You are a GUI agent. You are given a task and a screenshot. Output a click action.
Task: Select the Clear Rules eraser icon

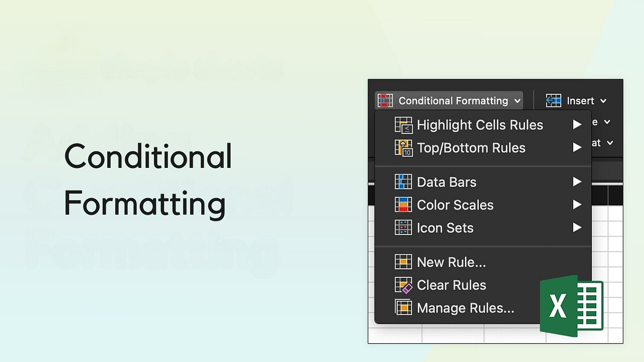(404, 285)
